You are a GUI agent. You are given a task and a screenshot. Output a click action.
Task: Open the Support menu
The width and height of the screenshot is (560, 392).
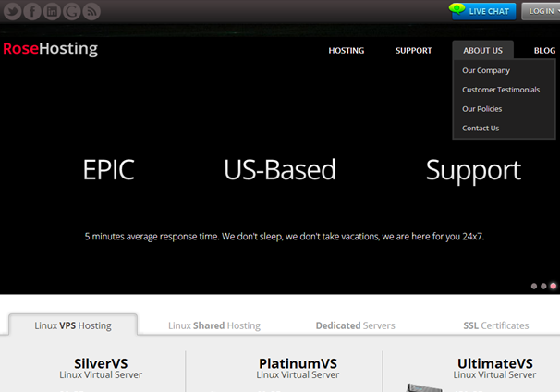pyautogui.click(x=414, y=50)
